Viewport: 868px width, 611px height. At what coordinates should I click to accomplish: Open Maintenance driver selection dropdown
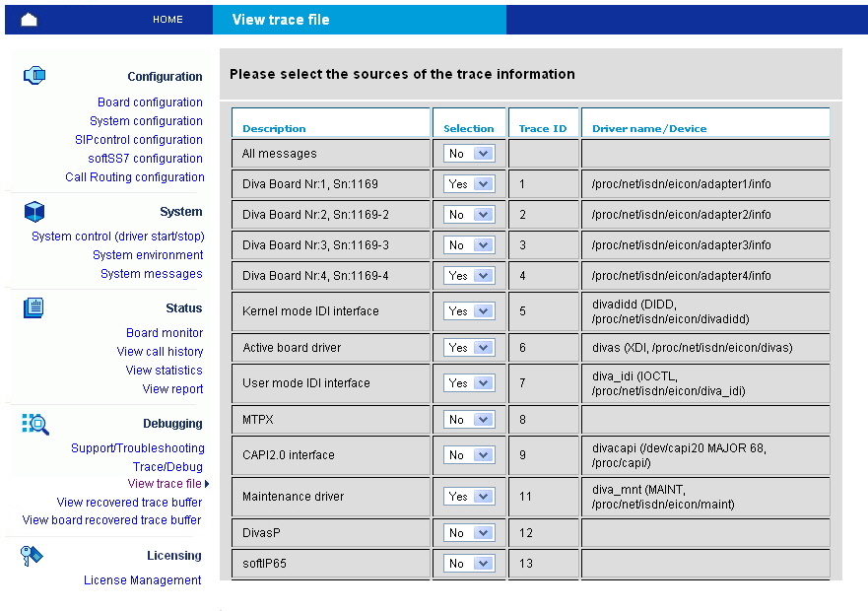469,497
